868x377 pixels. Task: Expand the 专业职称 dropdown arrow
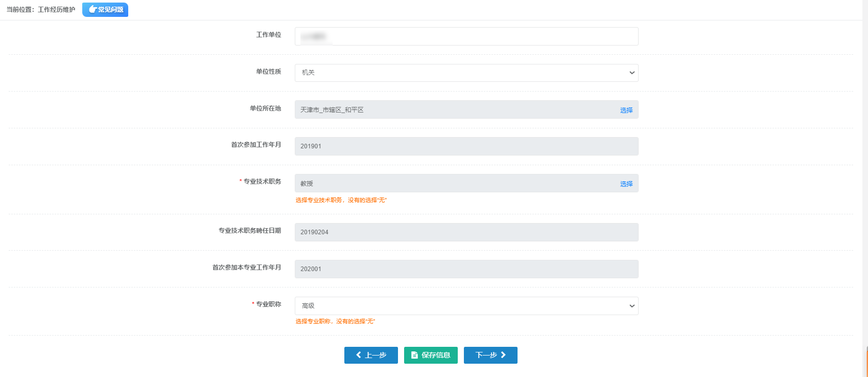point(632,306)
